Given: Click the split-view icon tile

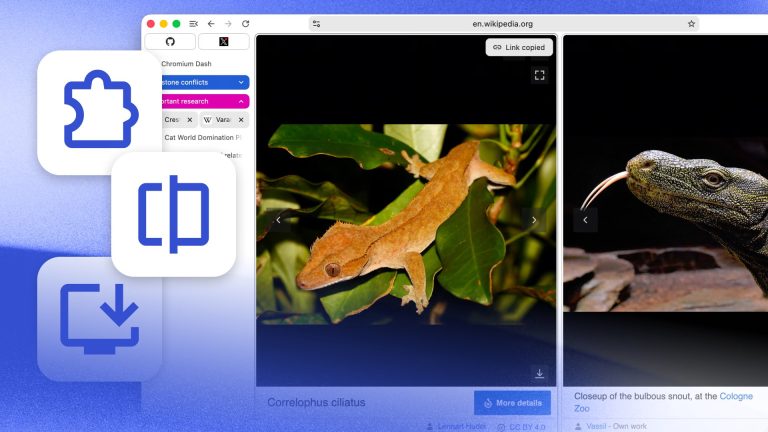Looking at the screenshot, I should point(174,214).
